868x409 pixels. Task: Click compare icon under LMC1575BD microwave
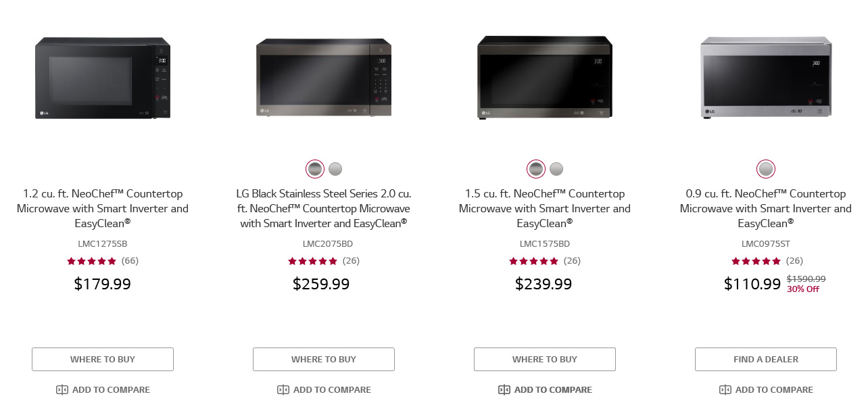(504, 390)
